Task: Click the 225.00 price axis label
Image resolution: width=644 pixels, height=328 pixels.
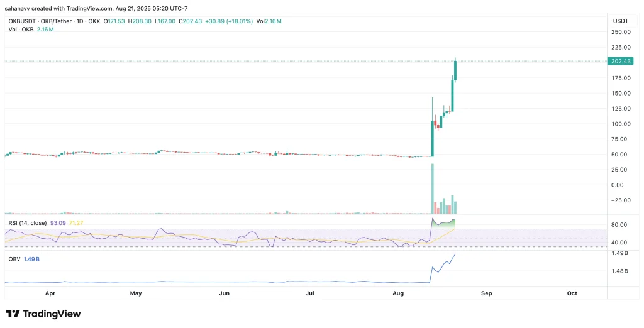Action: click(621, 48)
